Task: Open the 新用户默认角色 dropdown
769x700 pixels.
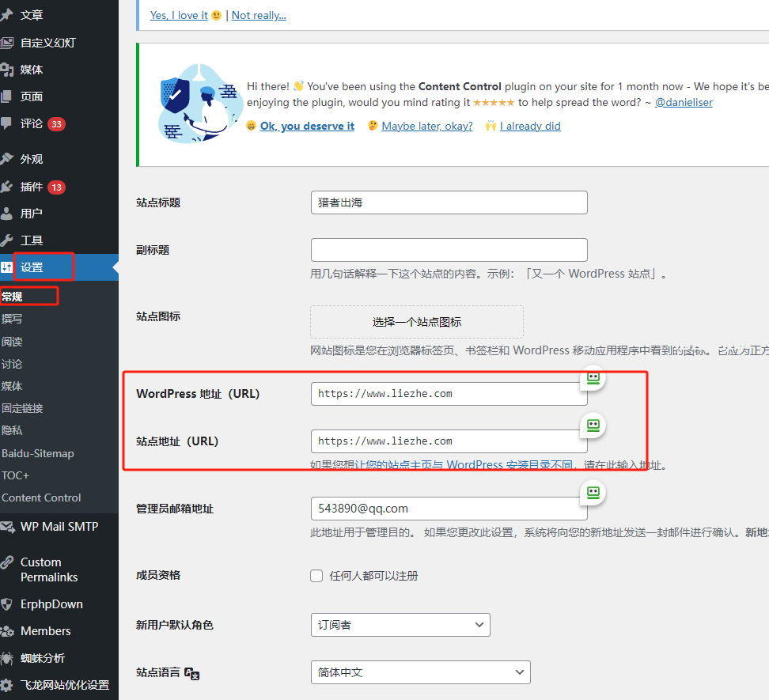Action: point(400,625)
